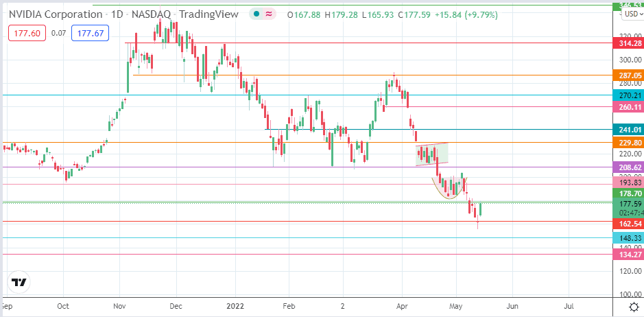Click the O167.88 open value
Screen dimensions: 644x317
click(304, 15)
